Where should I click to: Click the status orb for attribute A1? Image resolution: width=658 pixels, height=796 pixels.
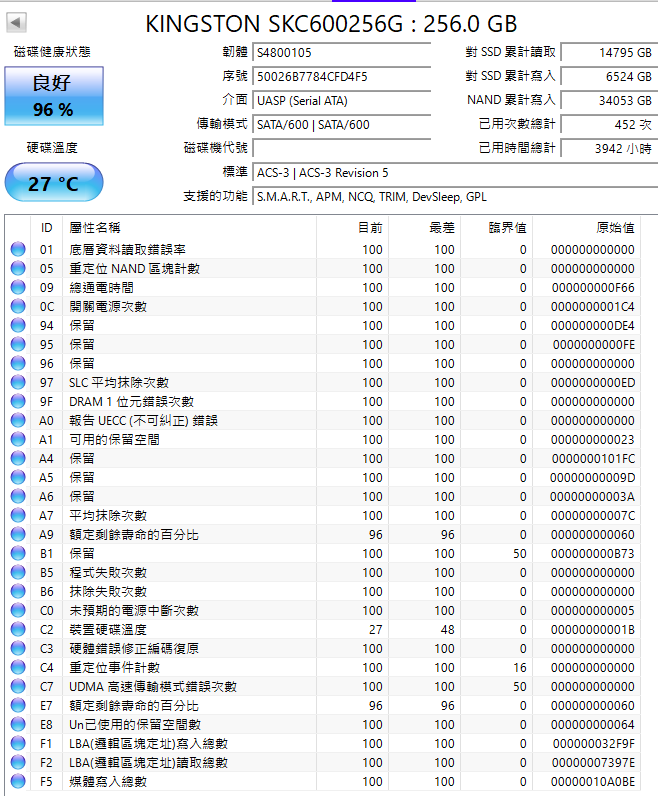18,439
